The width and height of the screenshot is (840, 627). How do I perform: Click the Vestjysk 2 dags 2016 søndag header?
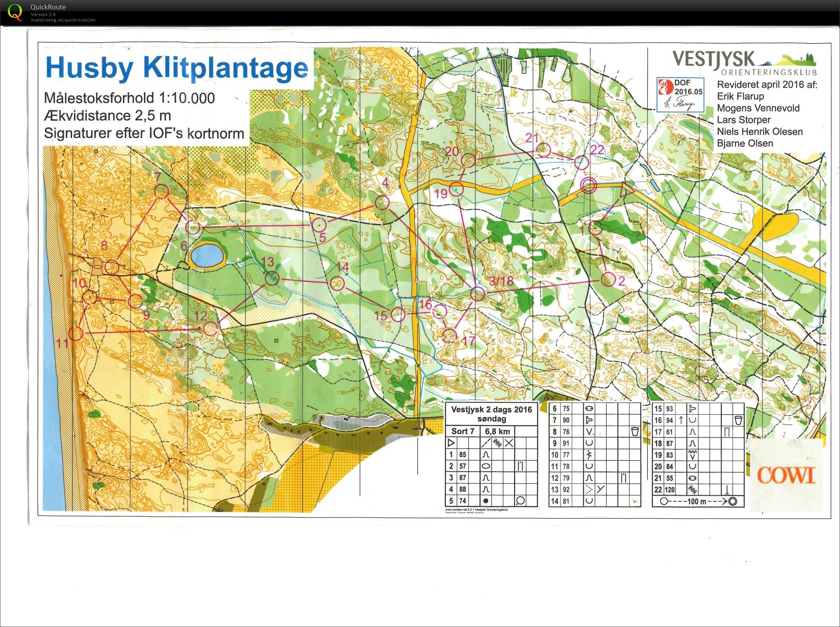coord(492,414)
